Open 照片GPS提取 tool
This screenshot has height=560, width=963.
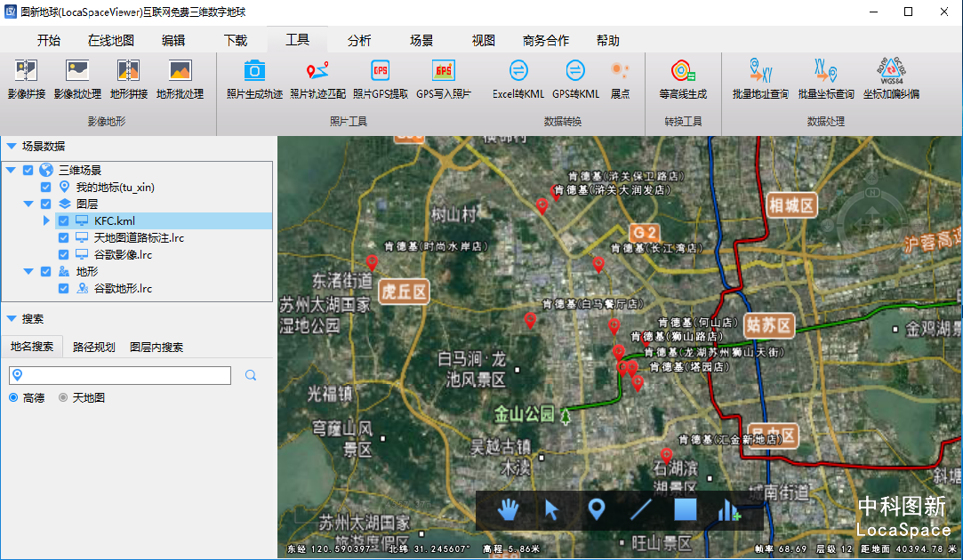click(381, 80)
